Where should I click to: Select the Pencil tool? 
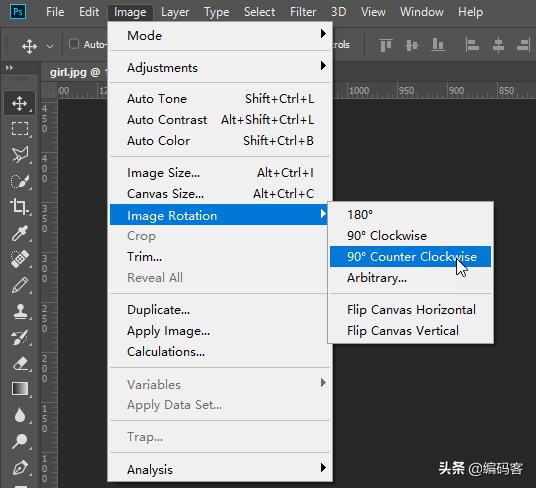pos(19,285)
